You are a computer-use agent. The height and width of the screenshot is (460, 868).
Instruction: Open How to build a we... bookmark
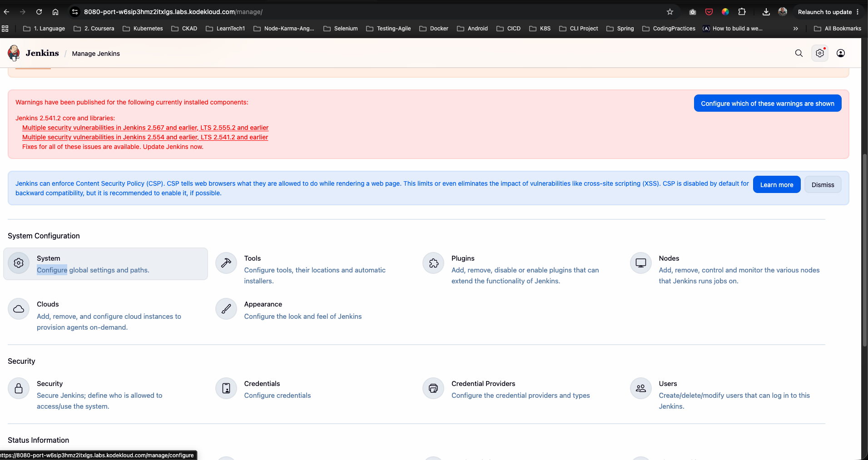[733, 28]
